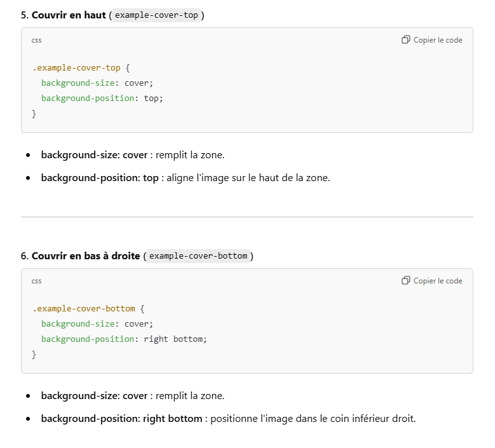The height and width of the screenshot is (448, 495).
Task: Click the copy icon in the example-cover-top code block
Action: pos(406,40)
